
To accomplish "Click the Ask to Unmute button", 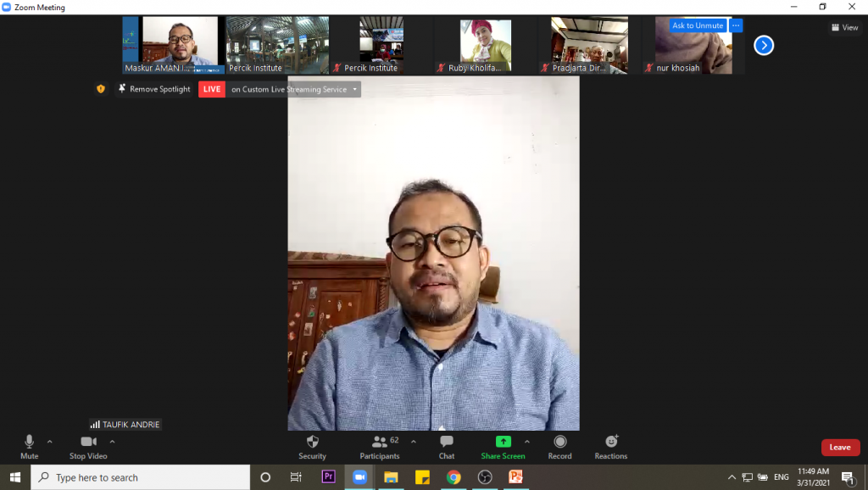I will click(x=698, y=25).
